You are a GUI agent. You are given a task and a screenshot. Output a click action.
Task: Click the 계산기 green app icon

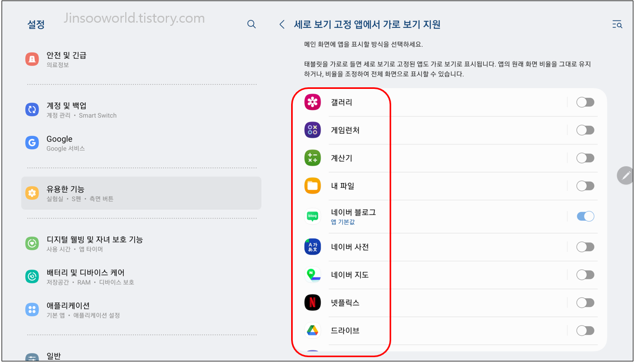313,158
